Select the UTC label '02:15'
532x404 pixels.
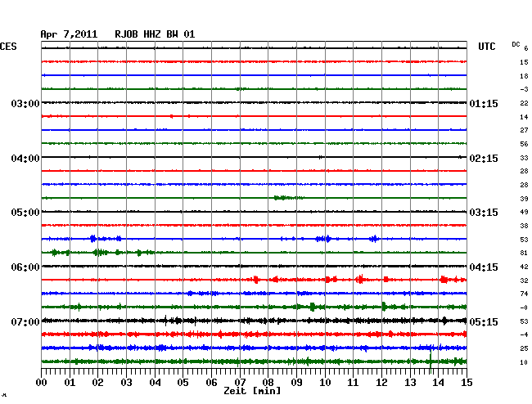point(484,159)
